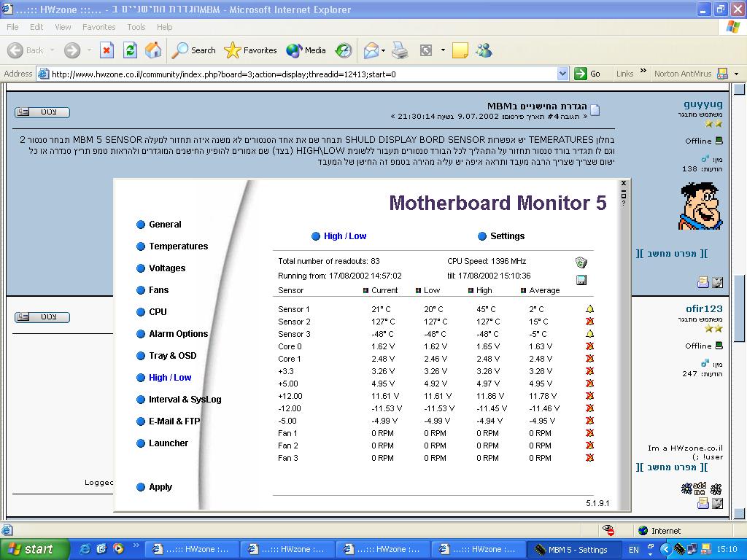747x560 pixels.
Task: Open the Fans section
Action: [x=152, y=290]
